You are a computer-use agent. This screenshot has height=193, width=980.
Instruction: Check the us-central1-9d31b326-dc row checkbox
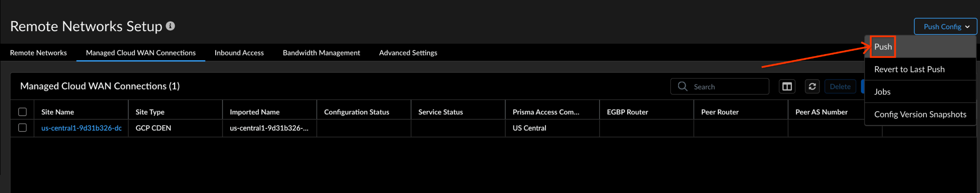point(22,128)
